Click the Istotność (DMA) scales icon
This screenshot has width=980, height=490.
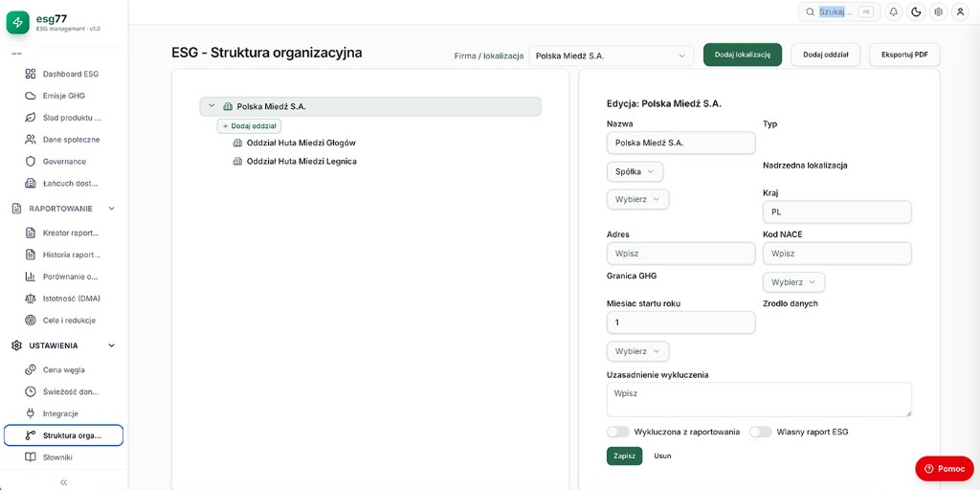[30, 299]
